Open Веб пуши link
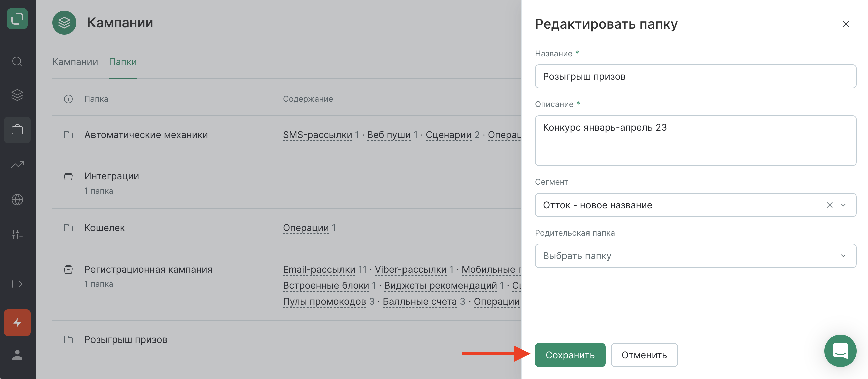This screenshot has width=868, height=379. coord(388,135)
